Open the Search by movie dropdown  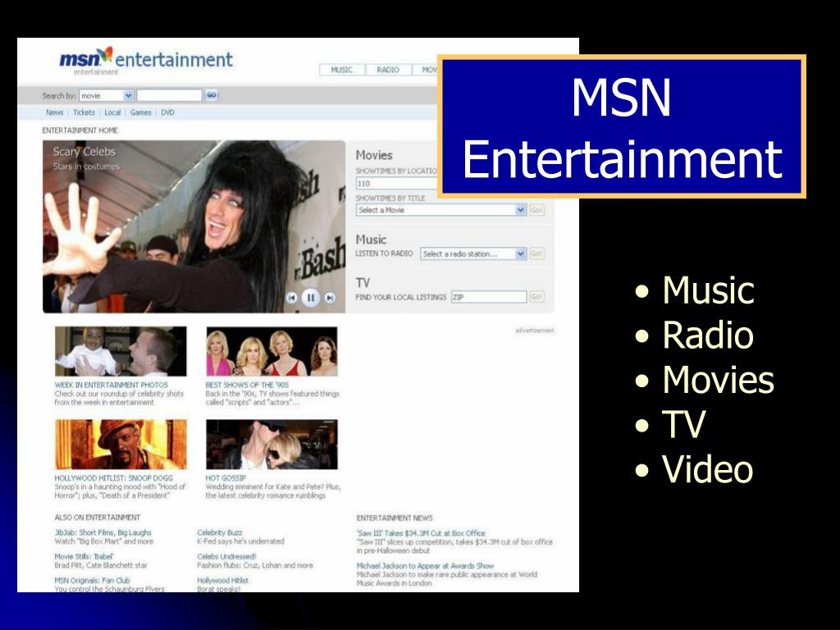pyautogui.click(x=106, y=95)
